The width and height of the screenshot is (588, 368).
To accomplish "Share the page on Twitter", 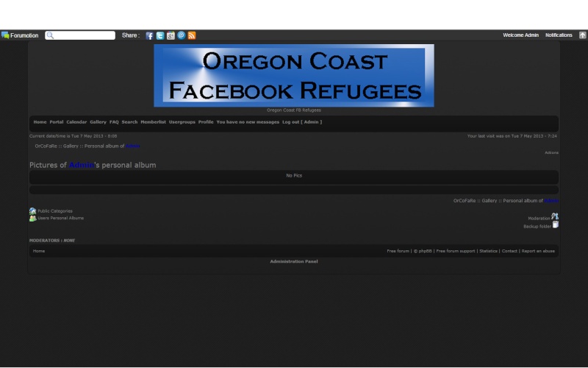I will 160,35.
